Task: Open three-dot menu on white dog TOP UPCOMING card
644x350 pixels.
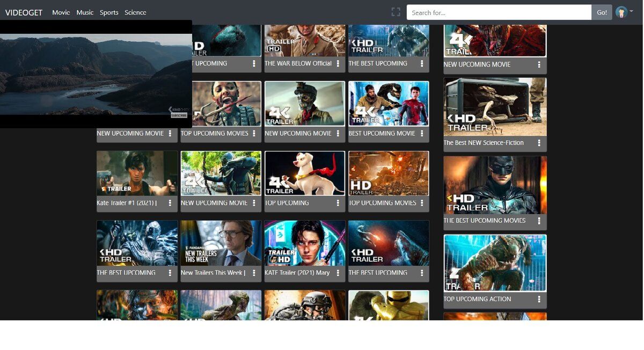Action: tap(338, 203)
